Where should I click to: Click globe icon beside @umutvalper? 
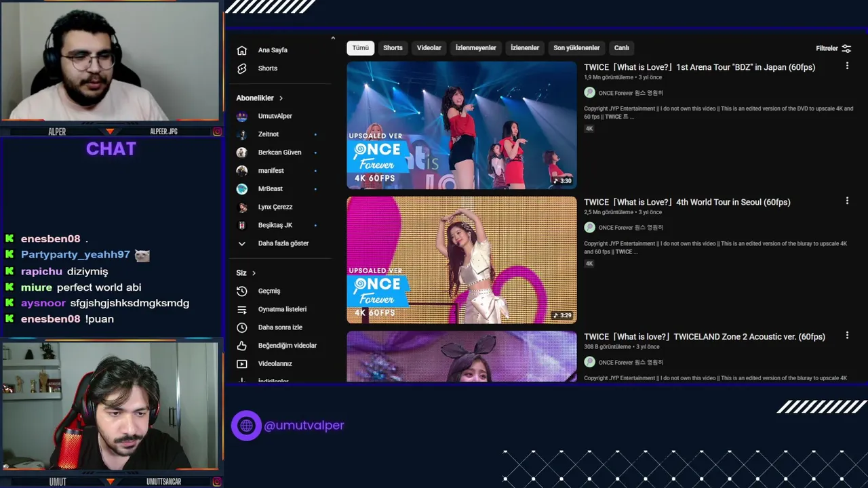(x=246, y=426)
